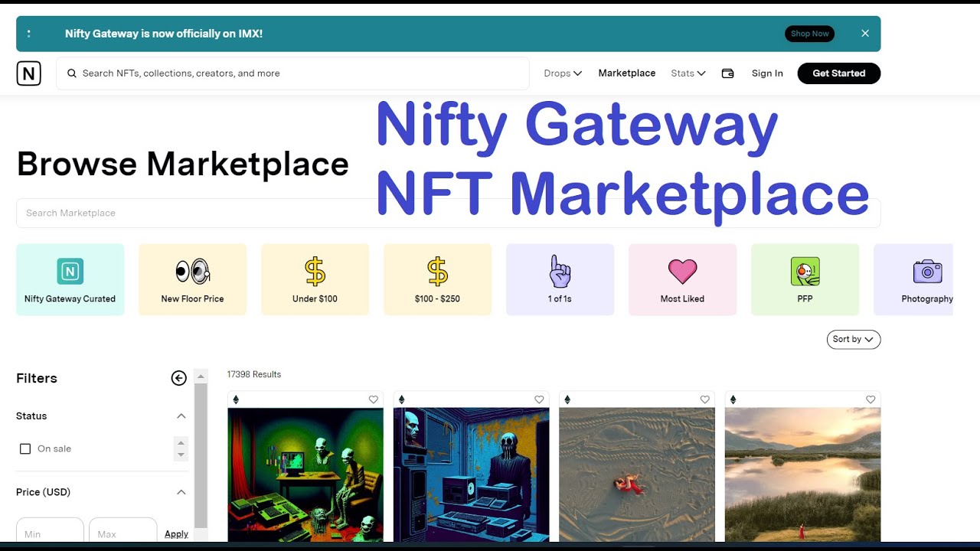980x551 pixels.
Task: Click the Filters panel scrollbar up arrow
Action: click(201, 377)
